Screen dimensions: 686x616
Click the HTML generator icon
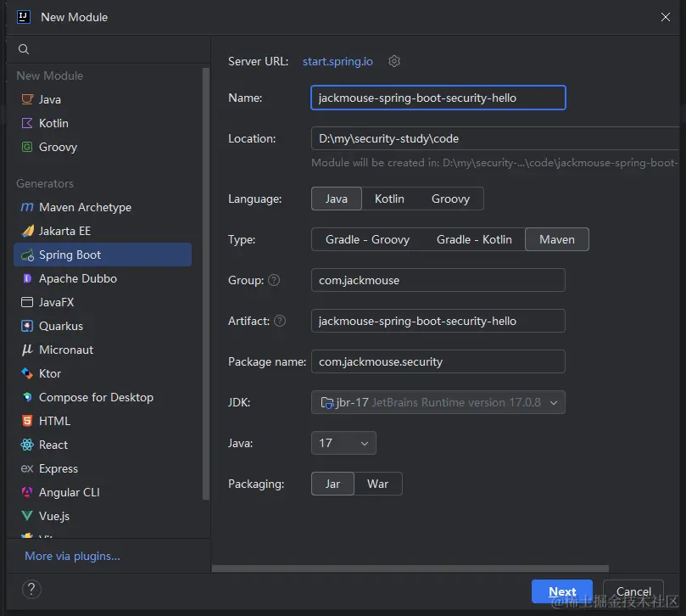tap(27, 421)
